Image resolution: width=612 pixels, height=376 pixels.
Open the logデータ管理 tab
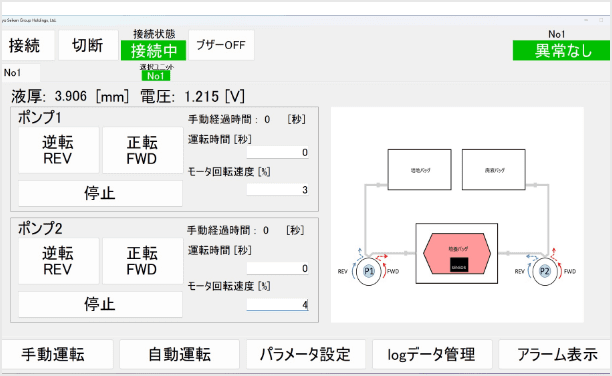coord(432,354)
